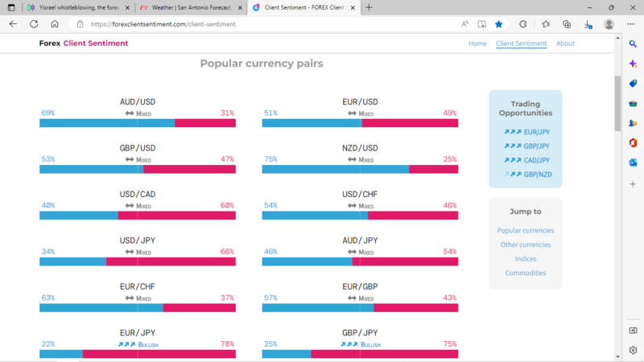Open Outlook from the Edge sidebar
This screenshot has height=362, width=644.
pos(634,162)
